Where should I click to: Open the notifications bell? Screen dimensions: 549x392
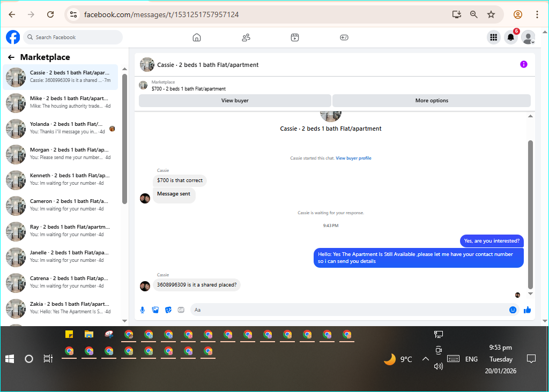[x=511, y=37]
